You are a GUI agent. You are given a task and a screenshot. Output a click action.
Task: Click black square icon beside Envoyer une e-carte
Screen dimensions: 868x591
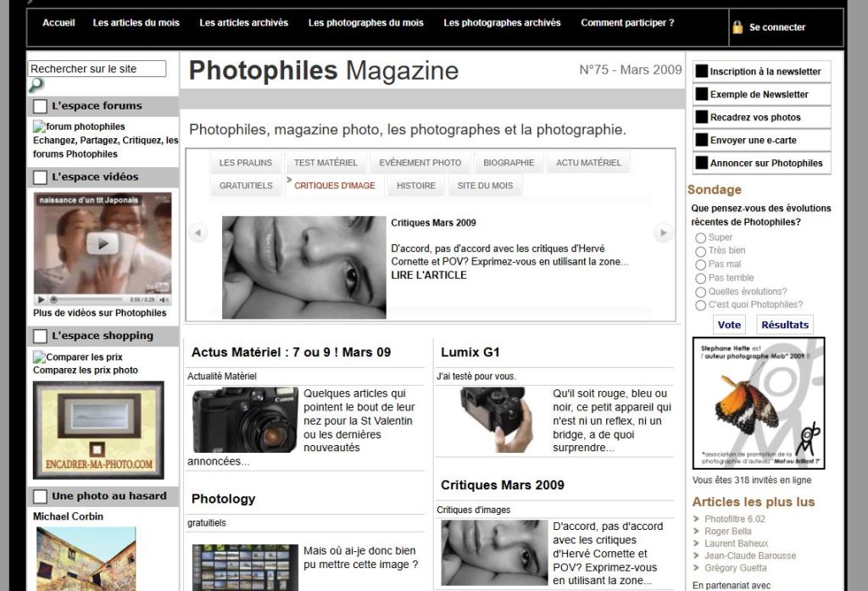pos(701,140)
